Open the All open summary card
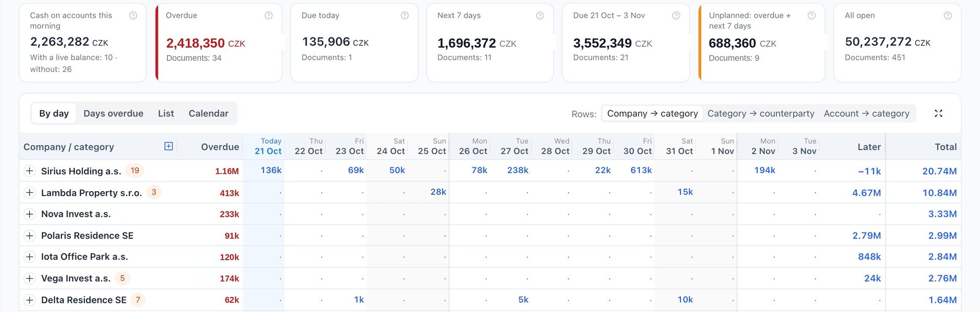980x312 pixels. point(897,42)
